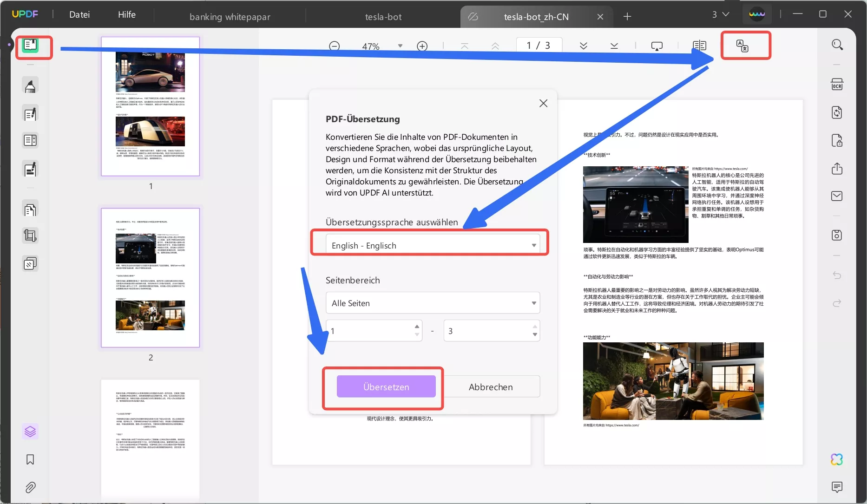Screen dimensions: 867x504
Task: Increase the start page number stepper
Action: tap(417, 327)
